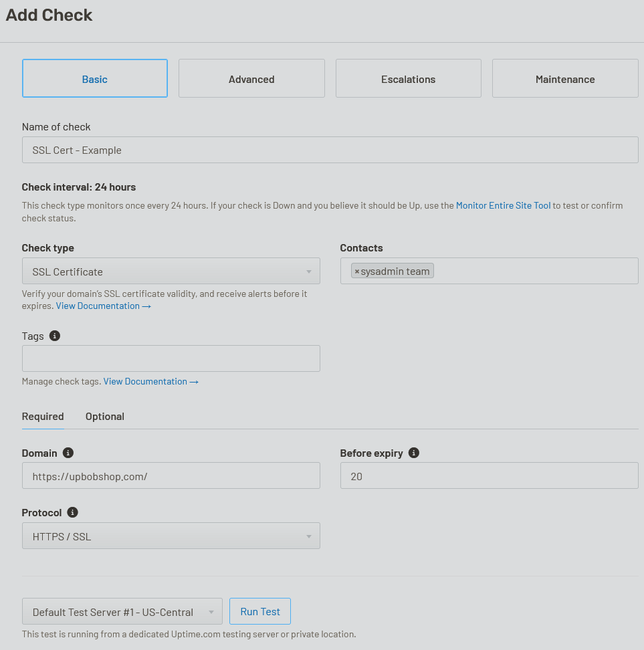Select the Required tab

[x=42, y=416]
